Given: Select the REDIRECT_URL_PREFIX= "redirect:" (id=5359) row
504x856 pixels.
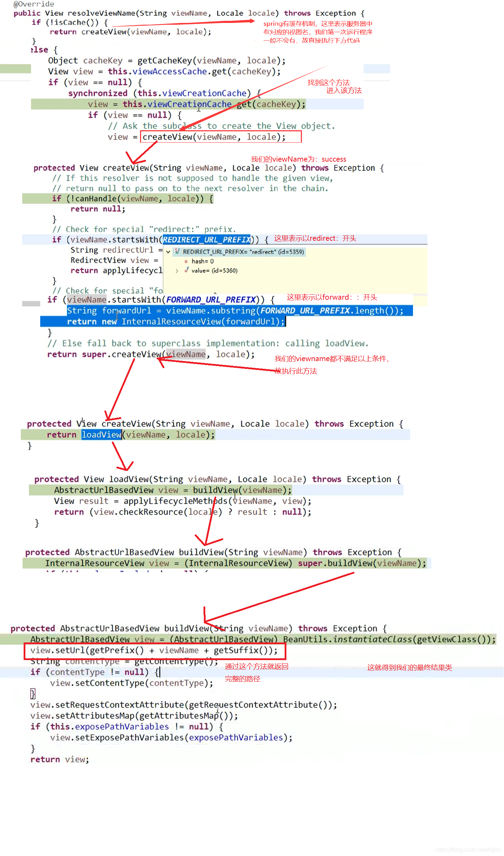Looking at the screenshot, I should (x=238, y=252).
